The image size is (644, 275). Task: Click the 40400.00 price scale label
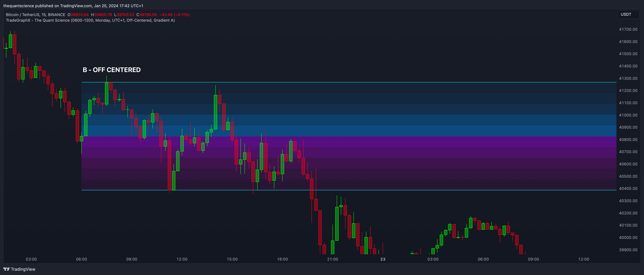point(628,189)
